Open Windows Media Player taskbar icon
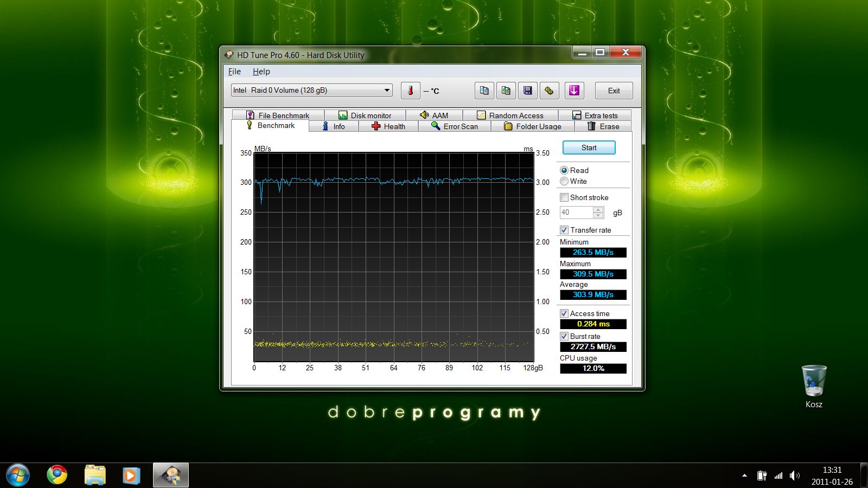Viewport: 868px width, 488px height. pyautogui.click(x=131, y=476)
